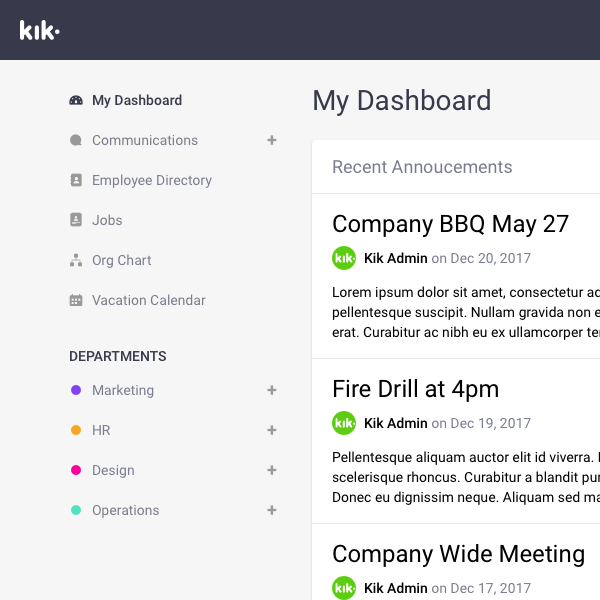Expand the Operations department
600x600 pixels.
(x=271, y=510)
